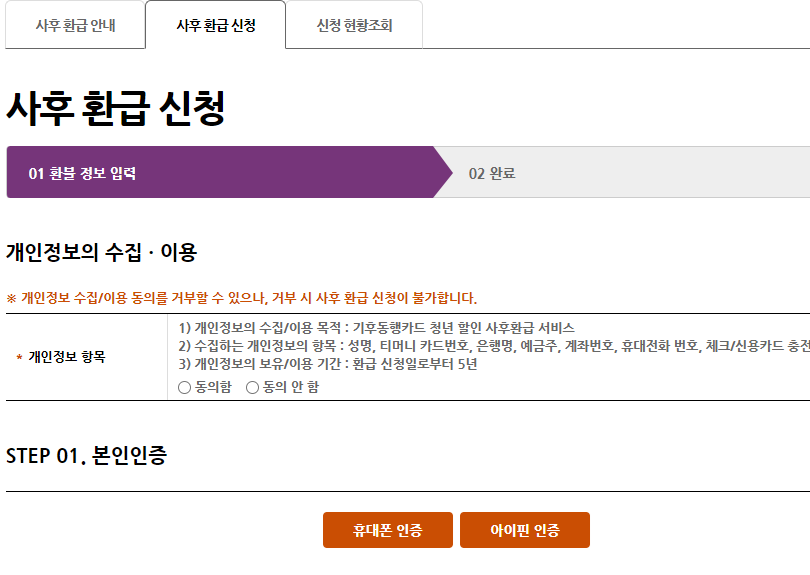Screen dimensions: 810x575
Task: Switch to the 사후 환급 신청 tab
Action: coord(215,25)
